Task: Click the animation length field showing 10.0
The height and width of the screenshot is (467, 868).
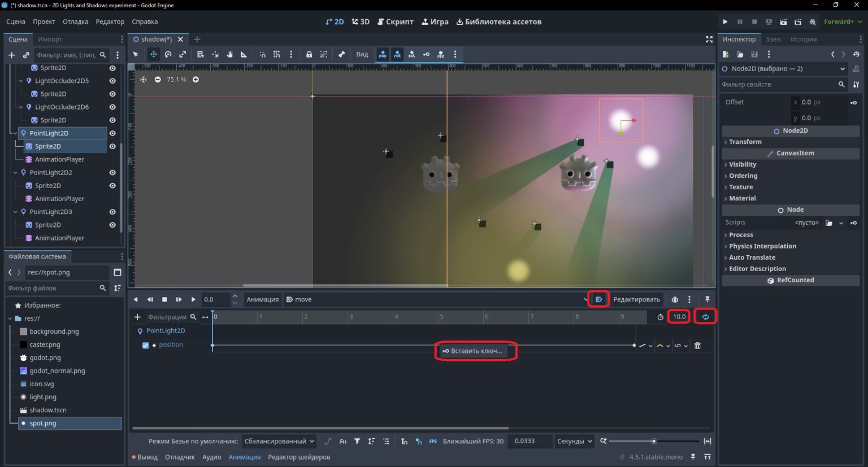Action: [679, 317]
